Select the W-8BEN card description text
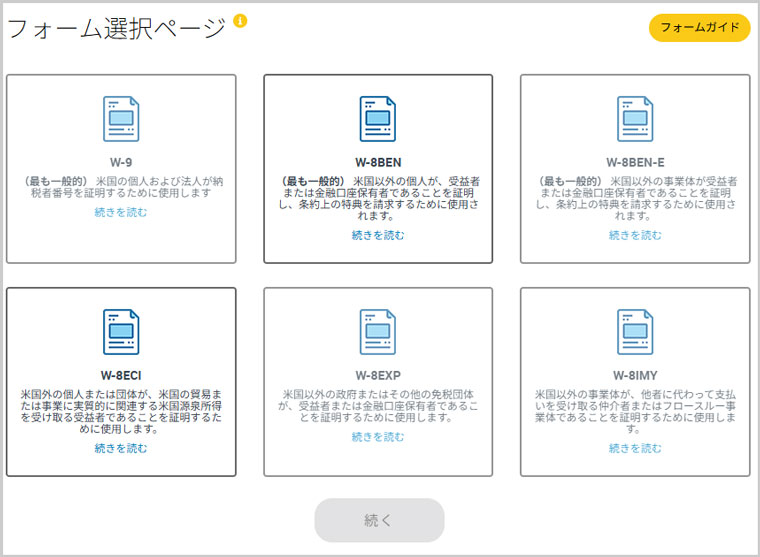 point(378,198)
